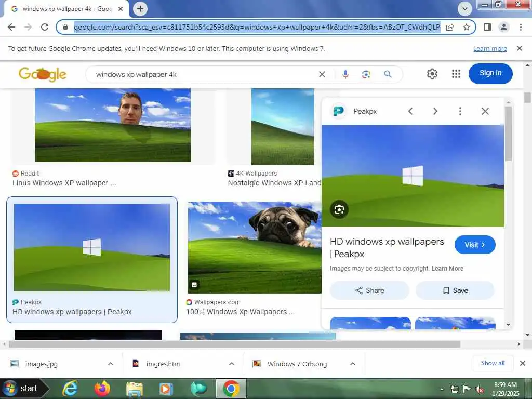The width and height of the screenshot is (532, 399).
Task: Go to the Google logo homepage
Action: 43,74
